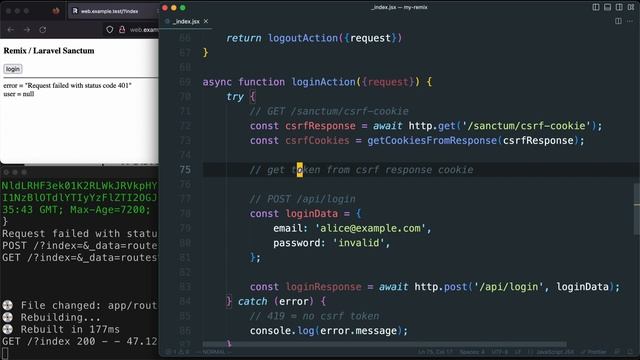Image resolution: width=640 pixels, height=360 pixels.
Task: Click the try keyword on line 70
Action: [x=235, y=97]
